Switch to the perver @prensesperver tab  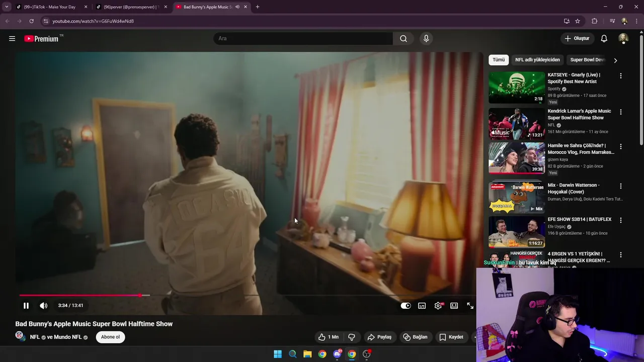tap(132, 7)
